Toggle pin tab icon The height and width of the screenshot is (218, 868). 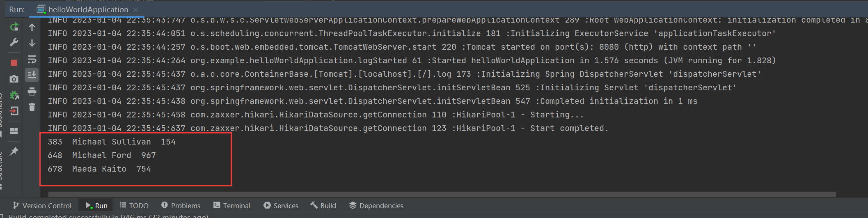click(x=14, y=151)
